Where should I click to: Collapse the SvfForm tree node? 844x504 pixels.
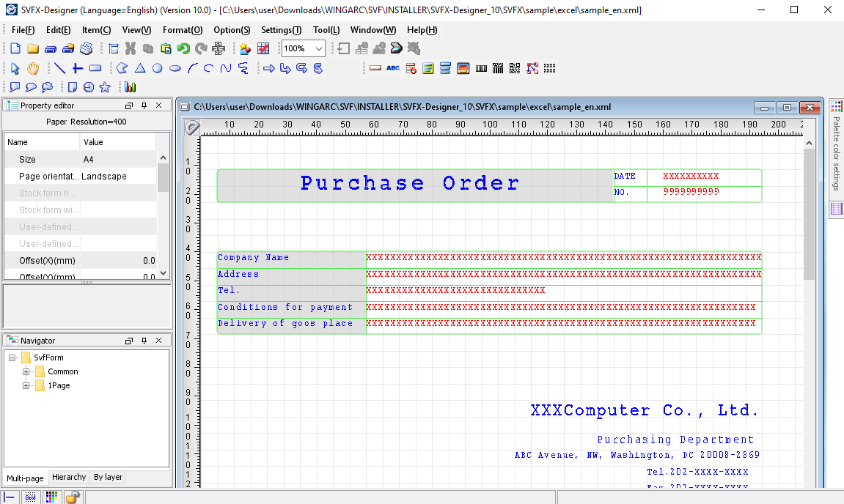tap(12, 357)
